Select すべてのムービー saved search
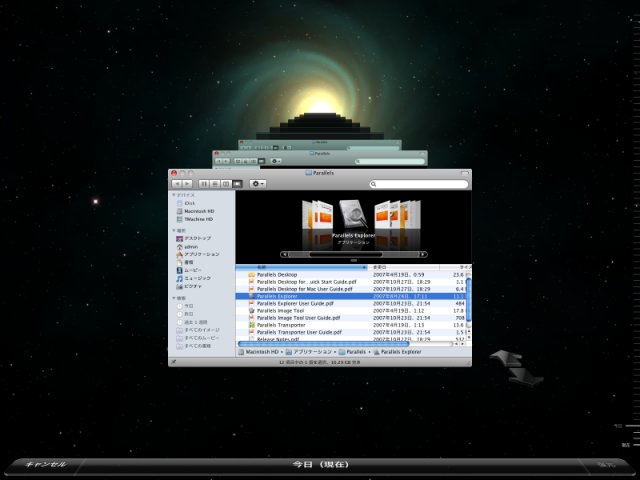The height and width of the screenshot is (480, 640). [x=198, y=338]
